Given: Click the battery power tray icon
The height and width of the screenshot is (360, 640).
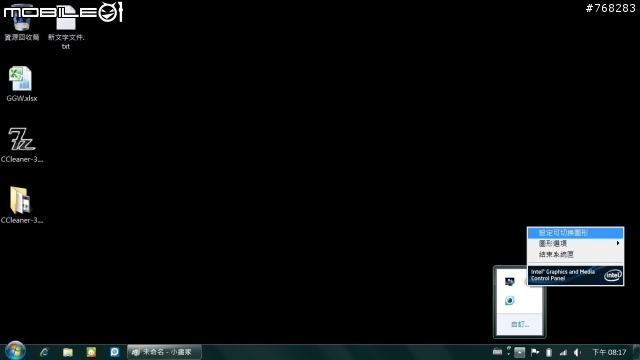Looking at the screenshot, I should [549, 352].
